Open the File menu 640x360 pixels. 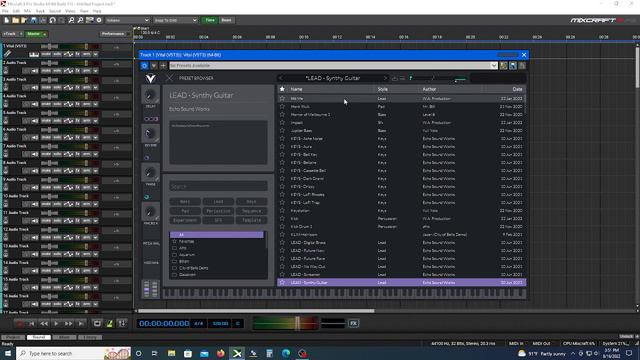(x=5, y=11)
